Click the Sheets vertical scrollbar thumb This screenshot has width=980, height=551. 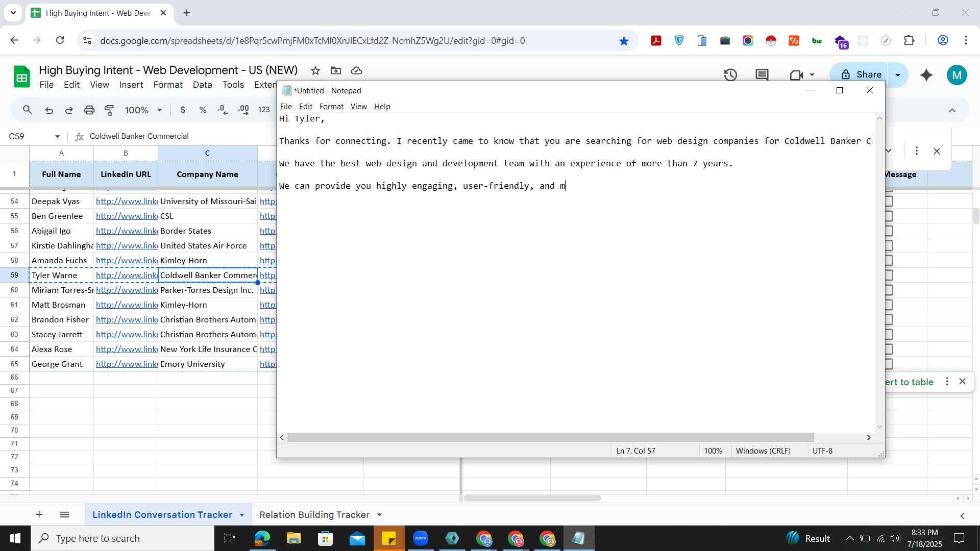(x=976, y=216)
